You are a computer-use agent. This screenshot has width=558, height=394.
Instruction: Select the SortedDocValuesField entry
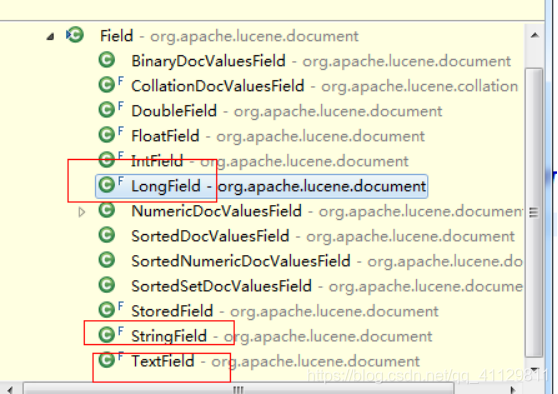tap(323, 236)
